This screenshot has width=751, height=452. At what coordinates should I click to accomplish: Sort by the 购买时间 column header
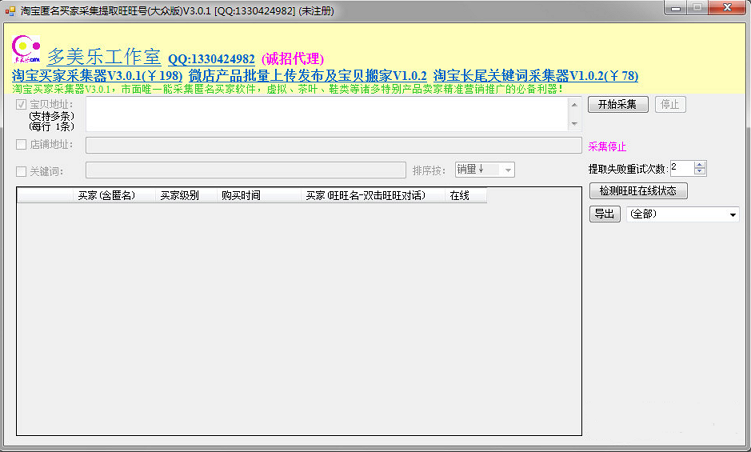tap(259, 195)
